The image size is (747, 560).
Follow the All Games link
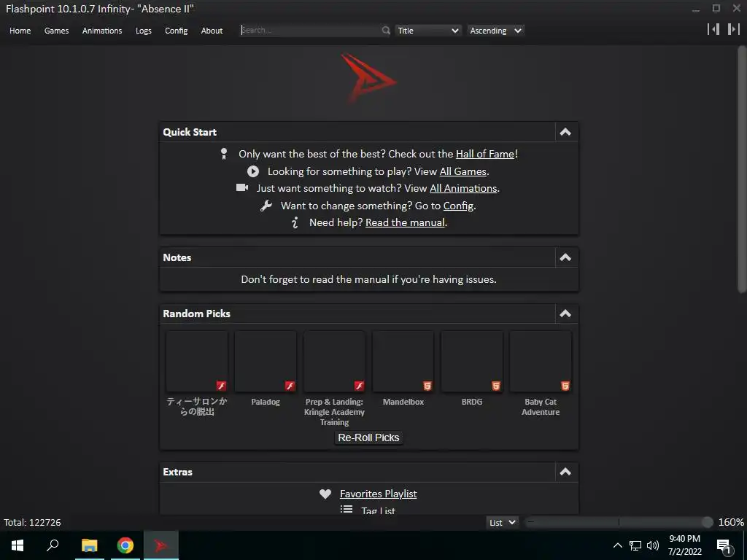(x=462, y=171)
